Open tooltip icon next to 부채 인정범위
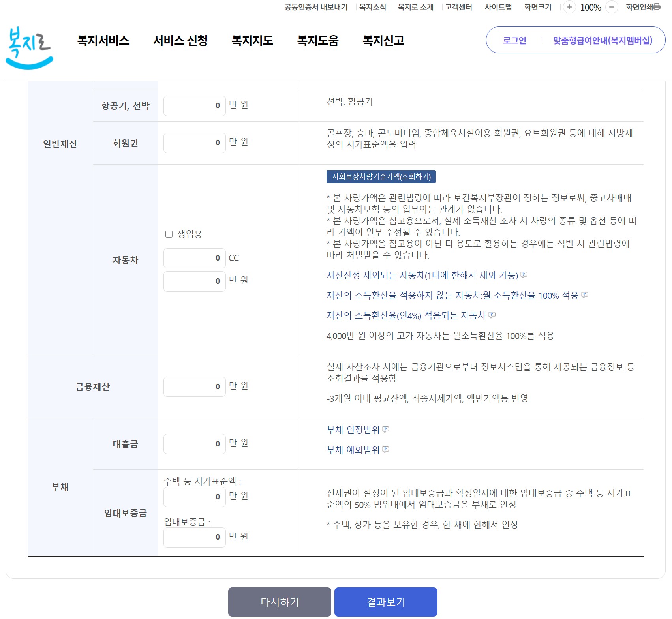Viewport: 672px width, 619px height. click(386, 430)
